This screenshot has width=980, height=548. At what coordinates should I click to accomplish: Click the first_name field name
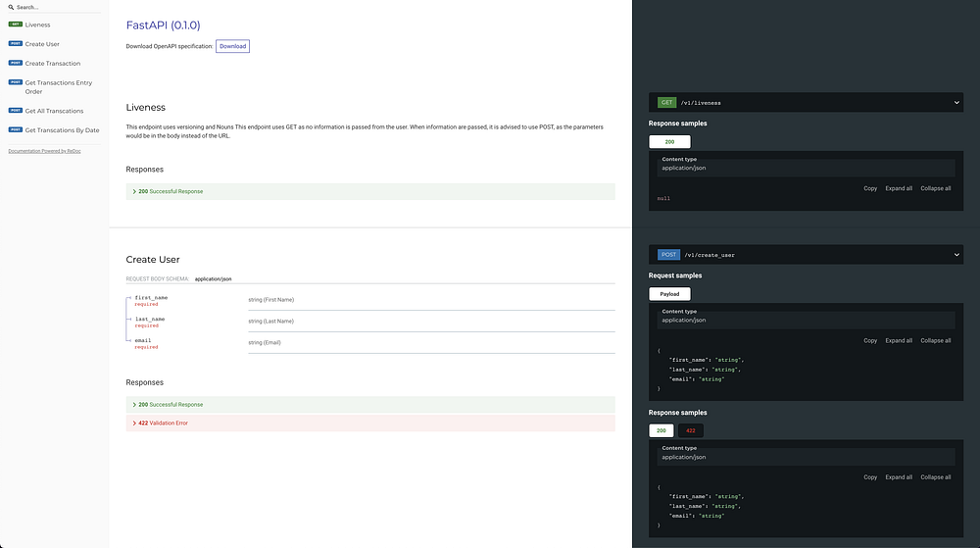tap(151, 298)
